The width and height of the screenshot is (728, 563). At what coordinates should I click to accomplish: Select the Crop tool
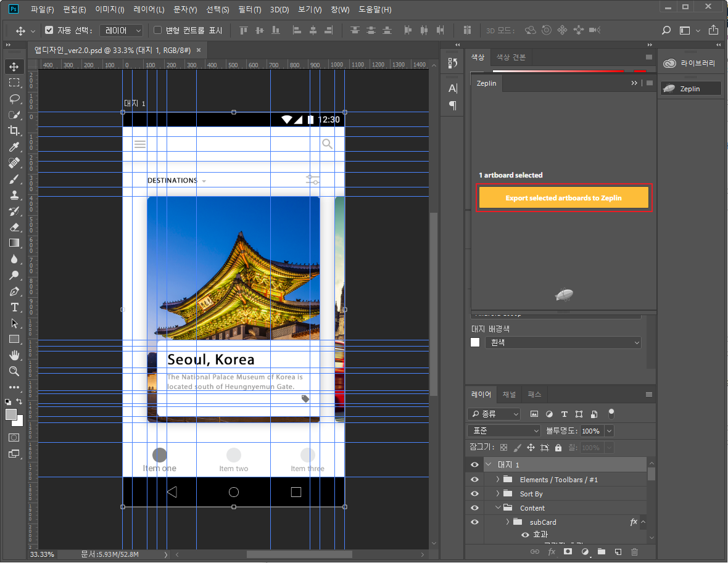click(x=14, y=131)
